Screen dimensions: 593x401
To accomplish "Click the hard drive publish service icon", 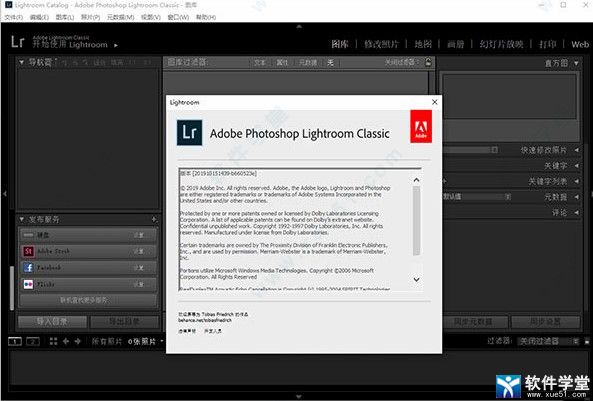I will (x=28, y=235).
